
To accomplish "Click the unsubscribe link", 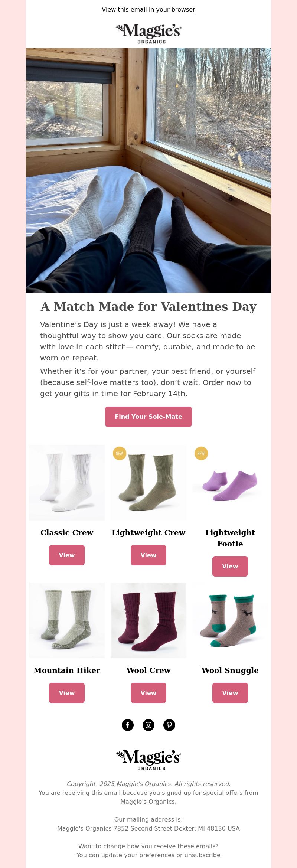I will pos(202,855).
